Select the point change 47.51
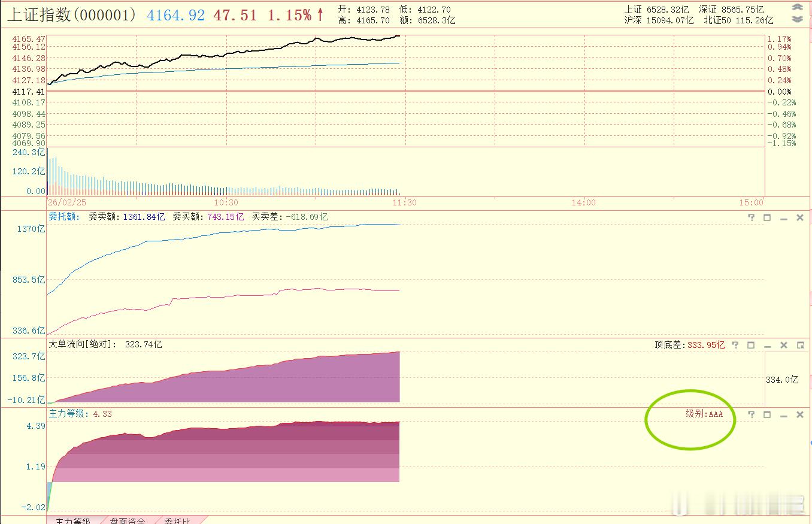The image size is (812, 524). [235, 16]
